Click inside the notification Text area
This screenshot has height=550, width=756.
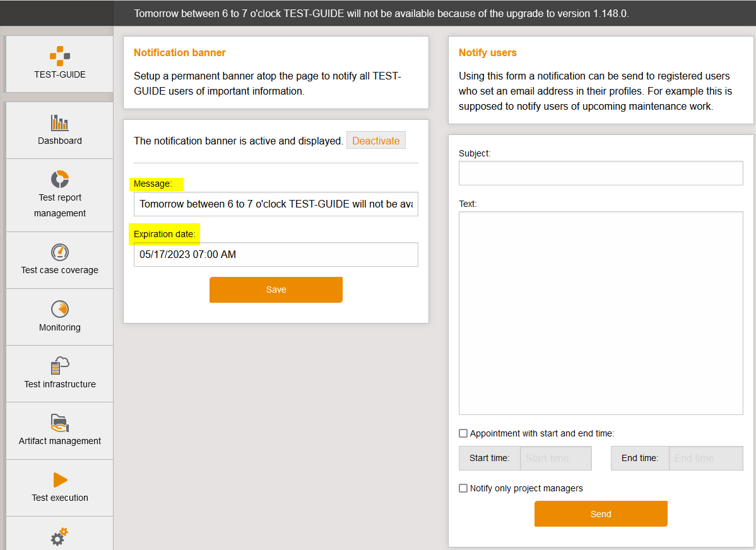point(600,313)
